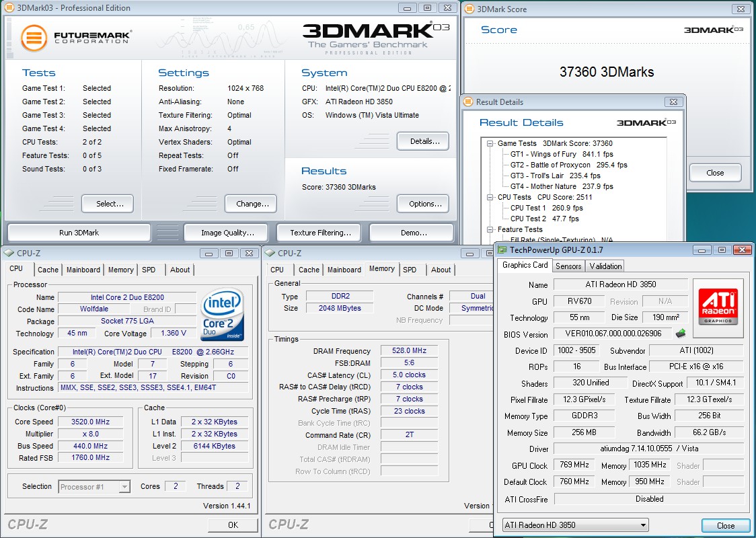Screen dimensions: 756x538
Task: Click the 37360 3DMarks score text
Action: click(x=607, y=73)
